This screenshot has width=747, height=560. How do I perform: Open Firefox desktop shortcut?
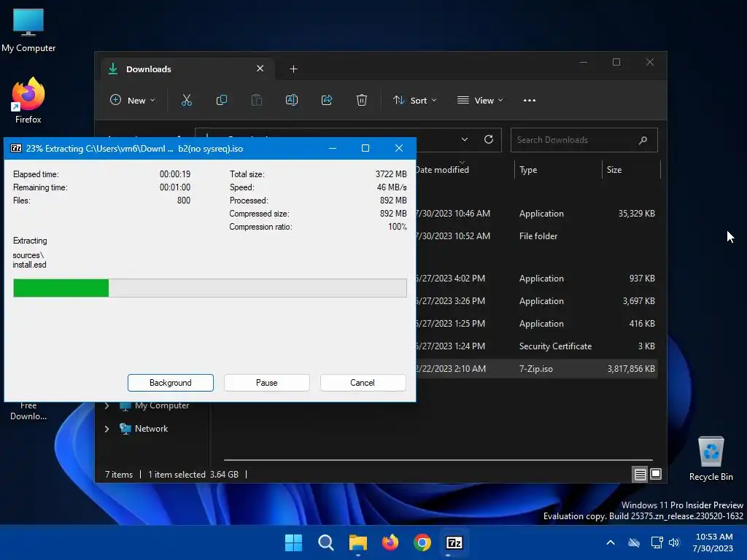[28, 101]
